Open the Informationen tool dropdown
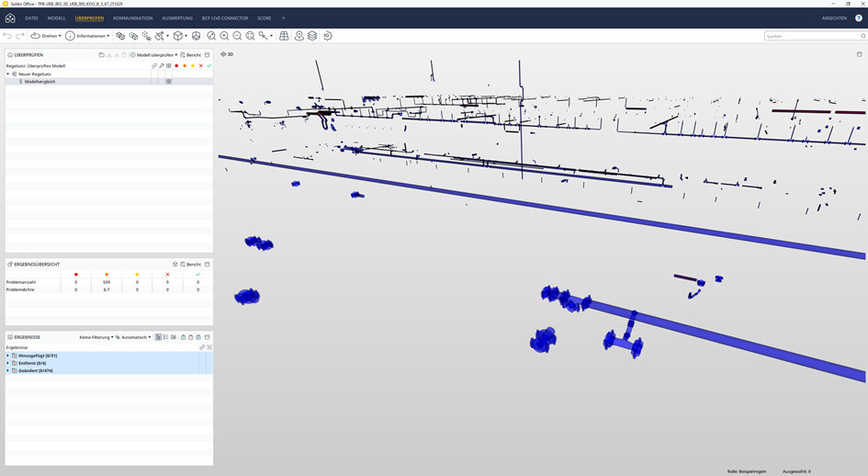This screenshot has height=476, width=868. (x=87, y=36)
